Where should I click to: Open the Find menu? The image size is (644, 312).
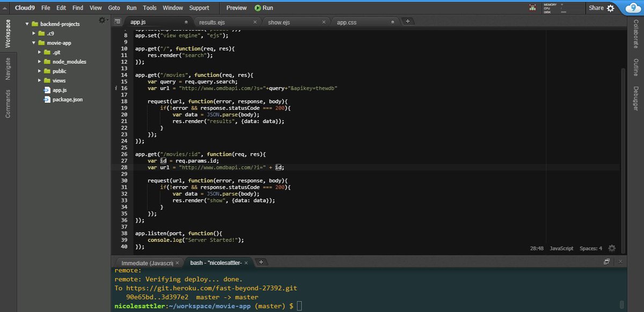click(x=78, y=8)
